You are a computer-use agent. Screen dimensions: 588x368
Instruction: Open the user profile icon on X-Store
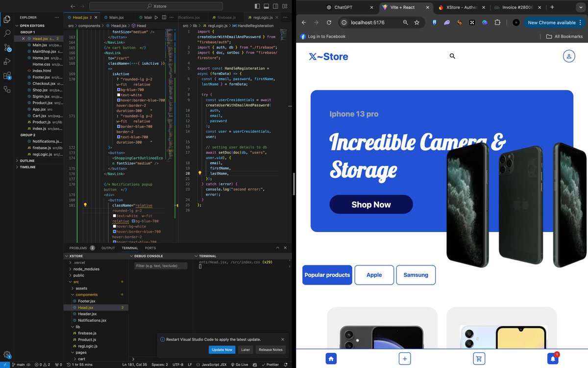[568, 56]
